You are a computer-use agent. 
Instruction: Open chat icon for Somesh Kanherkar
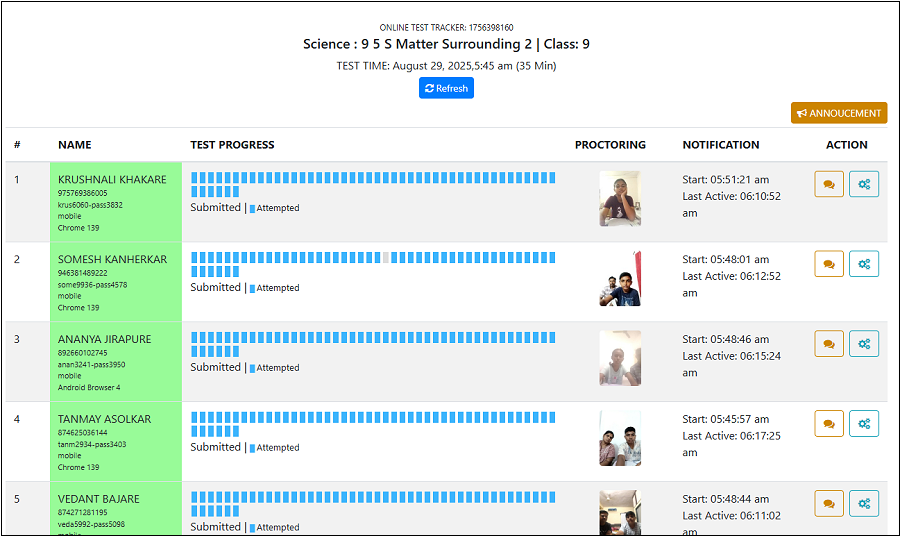(829, 264)
